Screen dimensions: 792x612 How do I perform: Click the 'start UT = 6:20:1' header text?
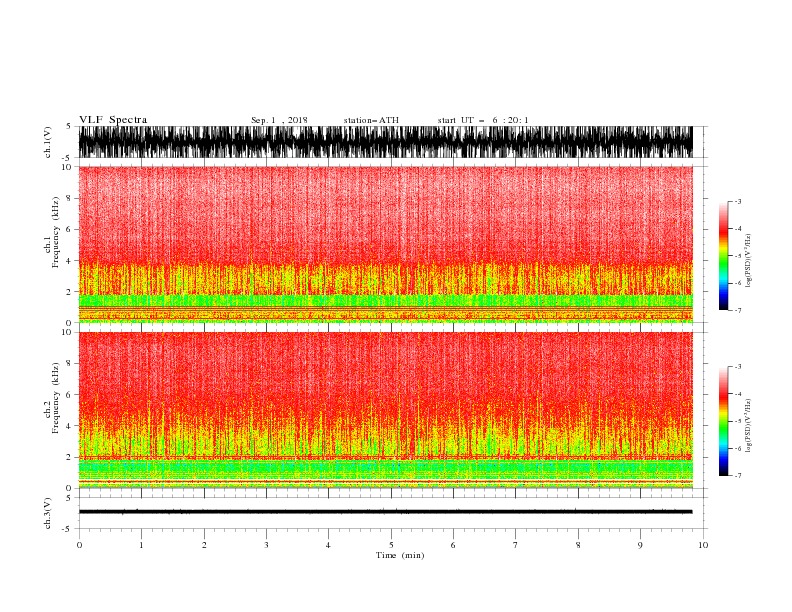pyautogui.click(x=483, y=120)
